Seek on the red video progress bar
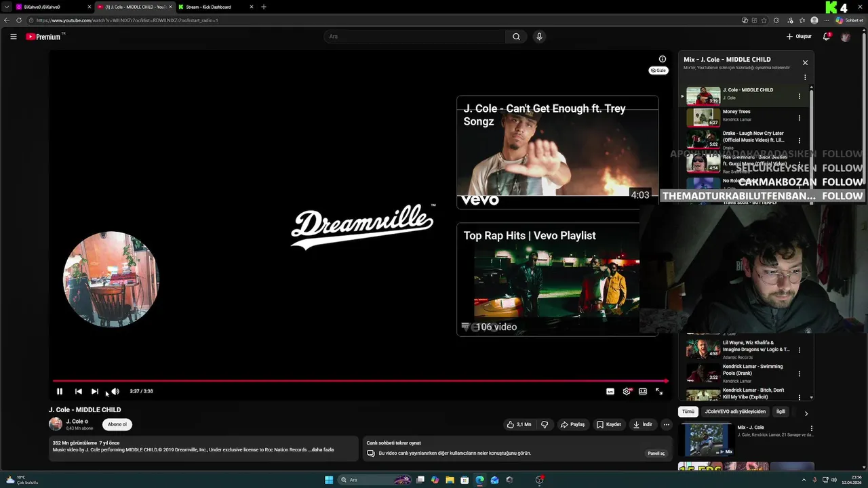The image size is (868, 488). coord(360,381)
